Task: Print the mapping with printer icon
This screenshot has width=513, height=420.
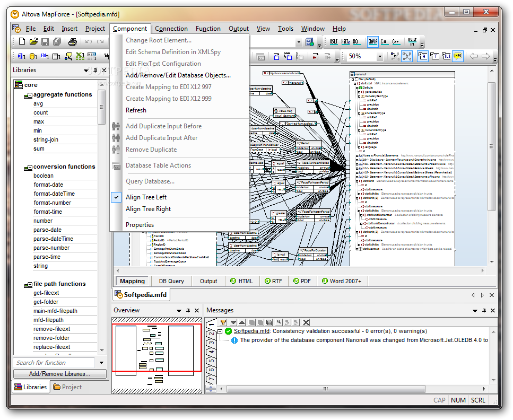Action: pyautogui.click(x=73, y=41)
